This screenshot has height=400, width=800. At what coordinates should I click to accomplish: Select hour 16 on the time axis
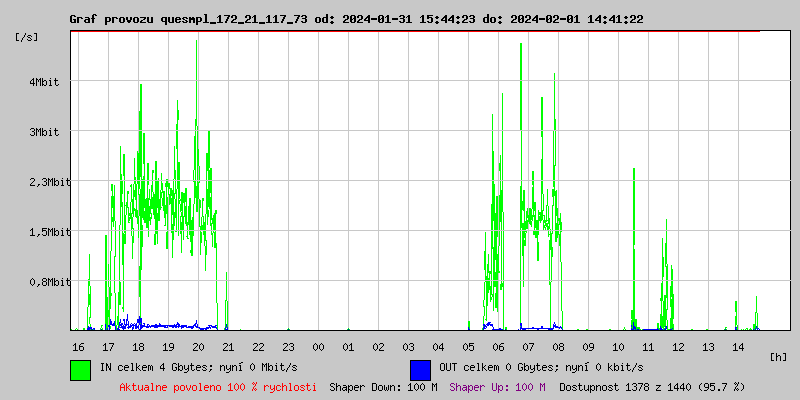(78, 346)
